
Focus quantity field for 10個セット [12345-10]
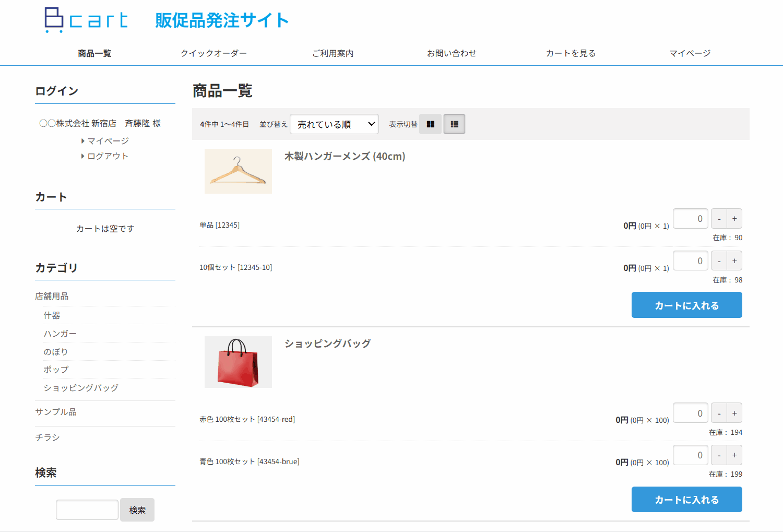tap(691, 261)
